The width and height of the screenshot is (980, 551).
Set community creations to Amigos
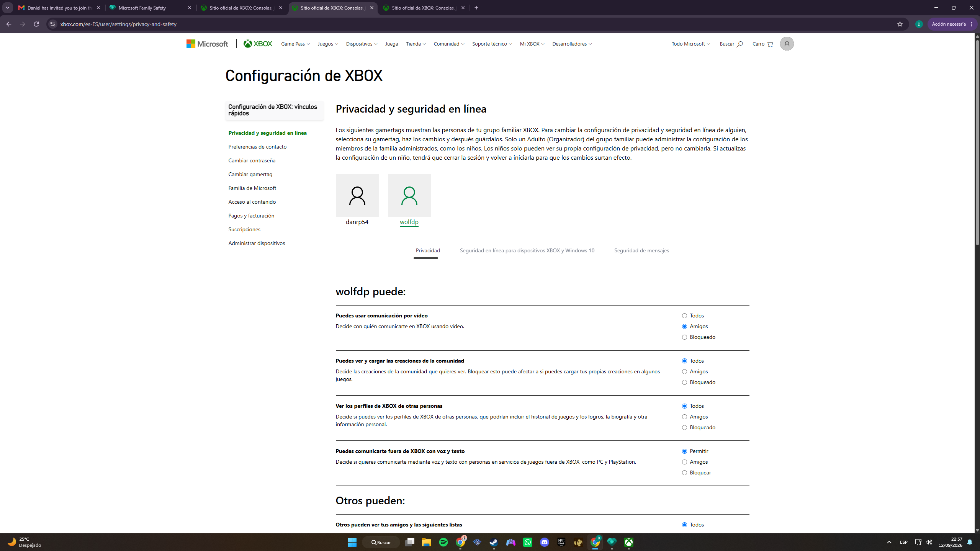tap(684, 372)
